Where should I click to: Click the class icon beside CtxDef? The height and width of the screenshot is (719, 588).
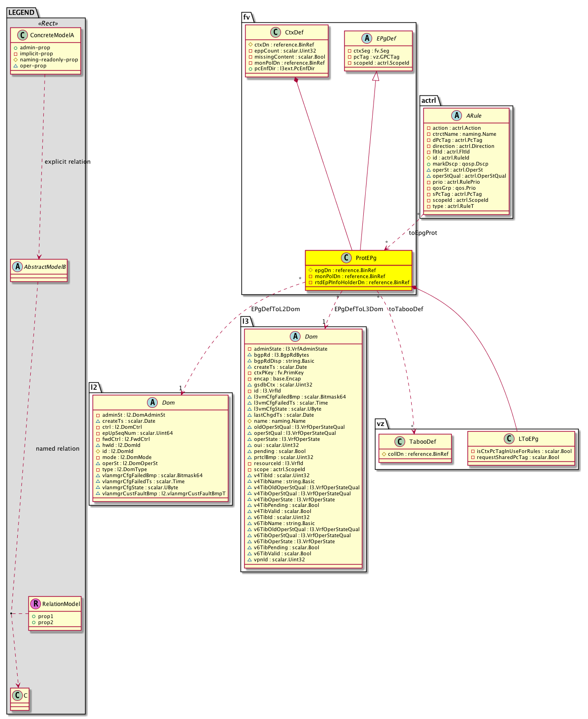pos(275,32)
